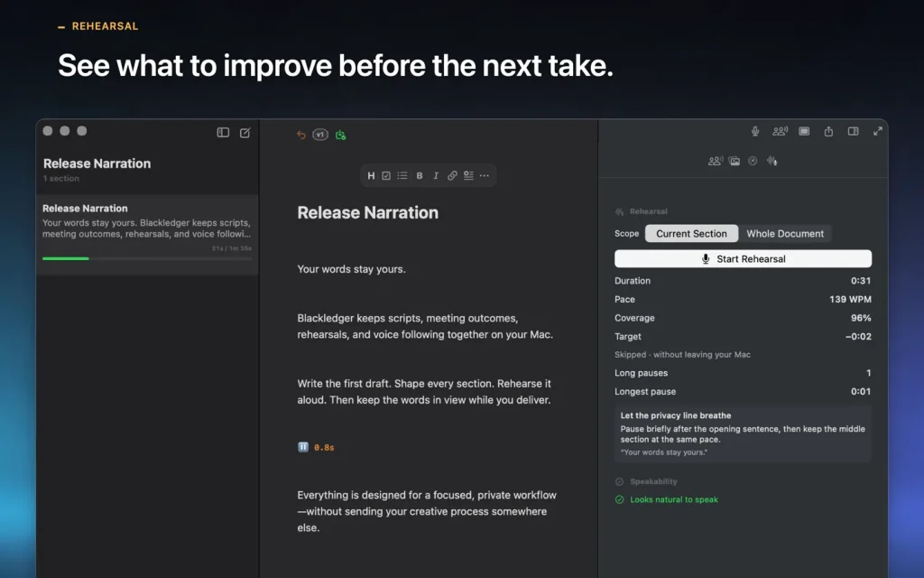This screenshot has height=578, width=924.
Task: Click the Target value -0:02
Action: (x=858, y=337)
